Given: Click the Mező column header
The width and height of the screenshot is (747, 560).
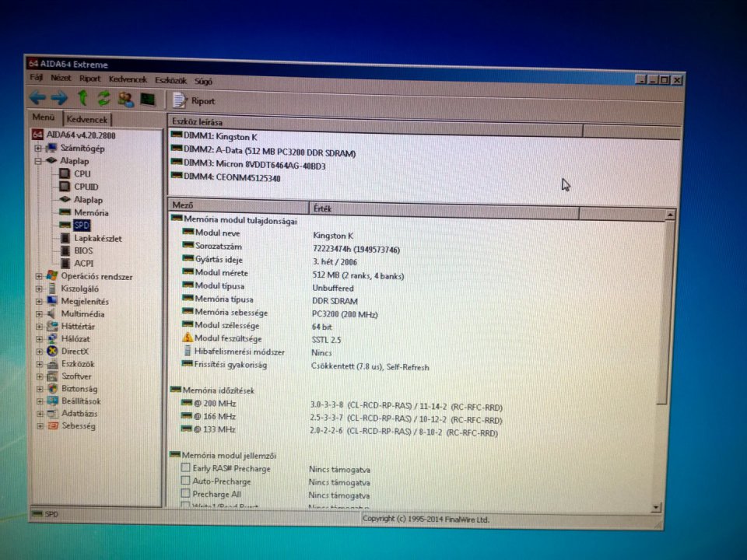Looking at the screenshot, I should 239,205.
